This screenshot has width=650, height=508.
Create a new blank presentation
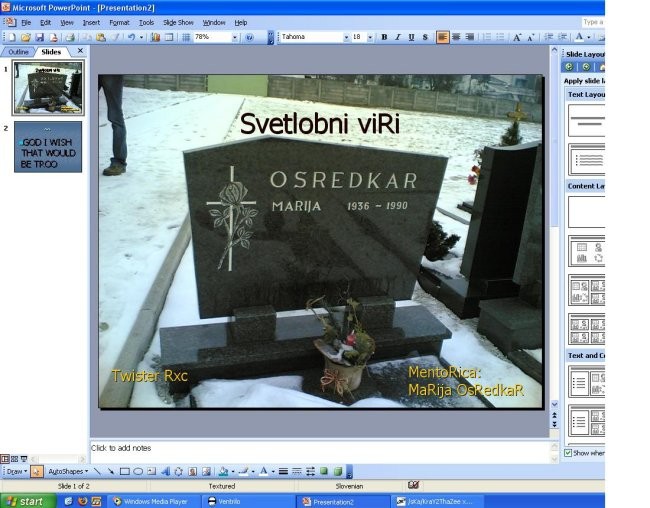tap(12, 37)
